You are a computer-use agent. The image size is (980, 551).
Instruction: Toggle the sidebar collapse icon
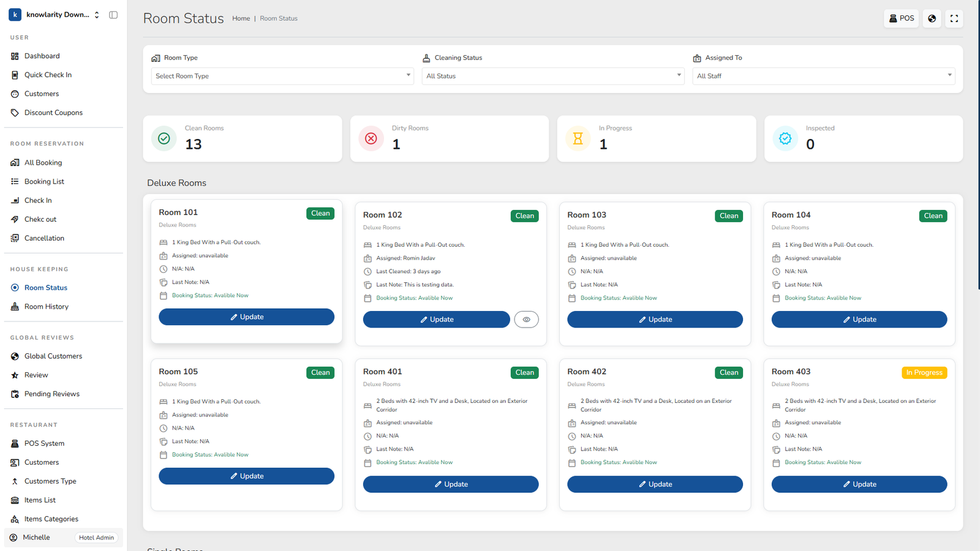(x=113, y=15)
